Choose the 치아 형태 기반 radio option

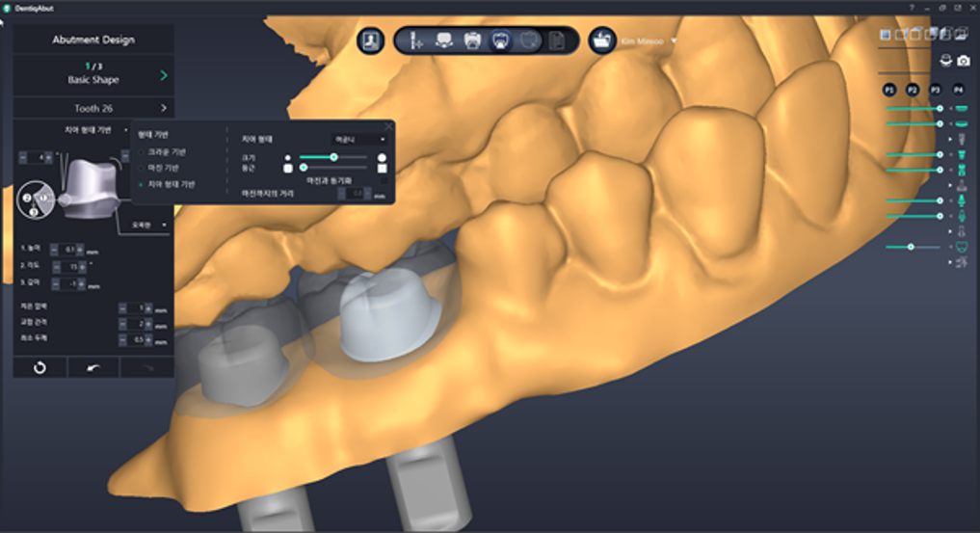142,183
